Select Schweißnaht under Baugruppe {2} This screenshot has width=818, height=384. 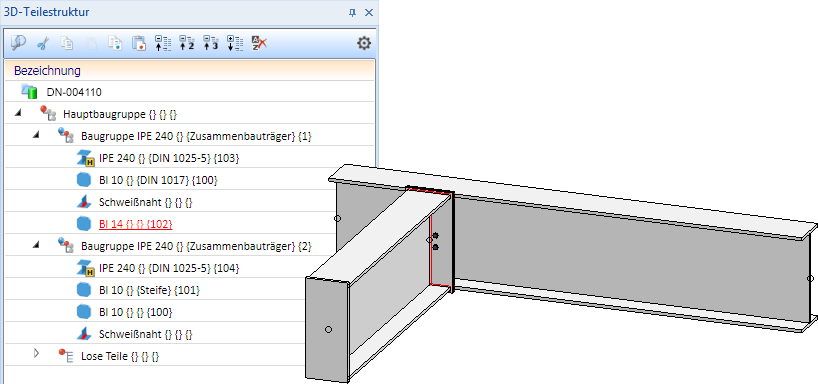coord(146,334)
